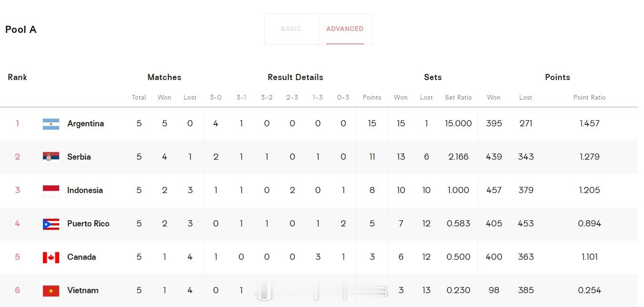Image resolution: width=644 pixels, height=307 pixels.
Task: Click the Result Details group header
Action: click(295, 77)
